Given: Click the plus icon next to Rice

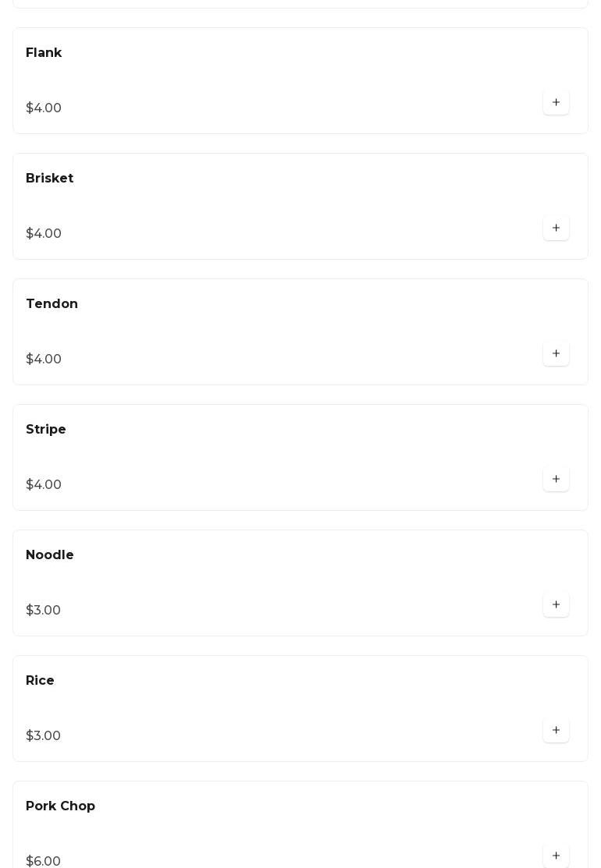Looking at the screenshot, I should 556,731.
